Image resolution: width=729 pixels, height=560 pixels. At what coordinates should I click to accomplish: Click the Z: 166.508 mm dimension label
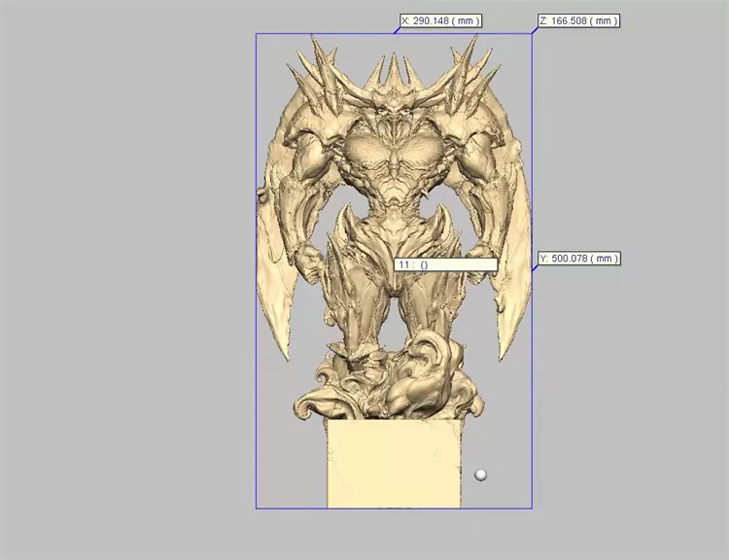(x=578, y=20)
